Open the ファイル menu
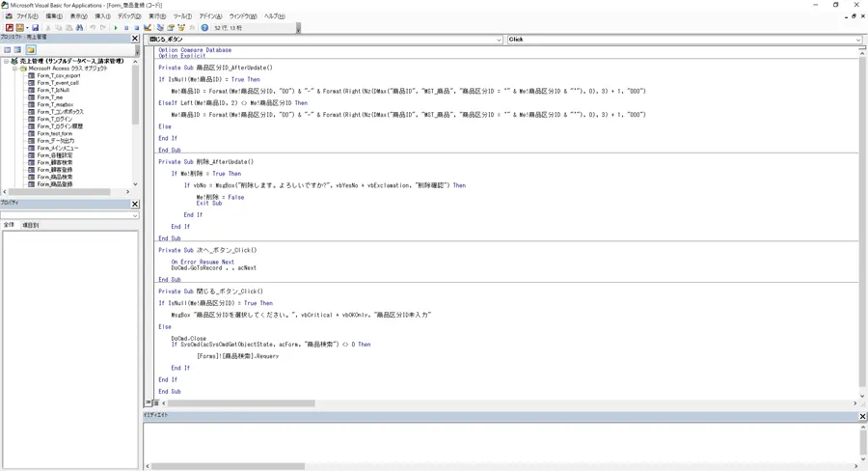The height and width of the screenshot is (471, 868). (27, 16)
